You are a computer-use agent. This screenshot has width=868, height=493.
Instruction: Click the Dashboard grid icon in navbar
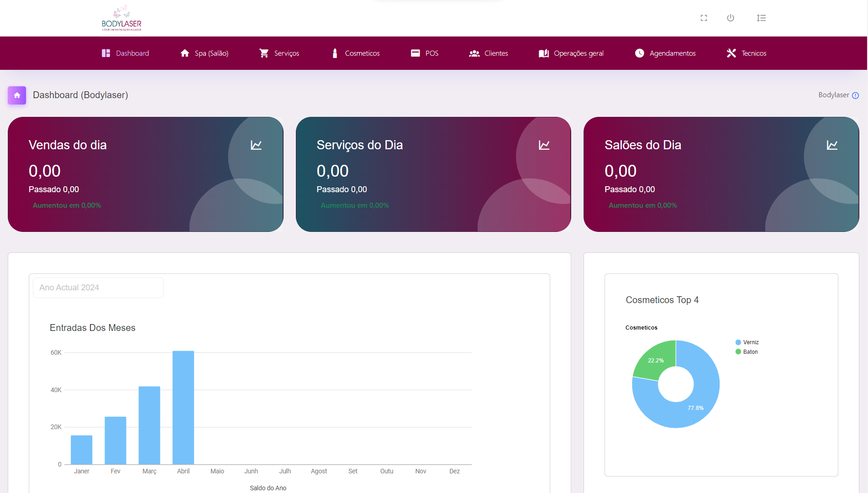coord(106,53)
